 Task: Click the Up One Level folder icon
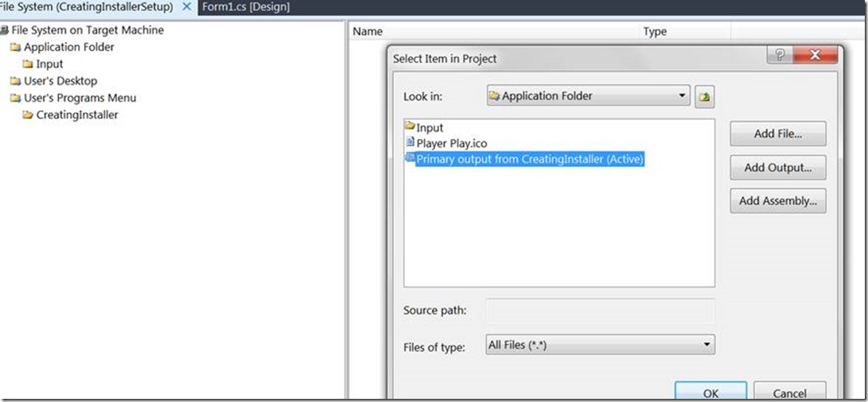click(704, 97)
